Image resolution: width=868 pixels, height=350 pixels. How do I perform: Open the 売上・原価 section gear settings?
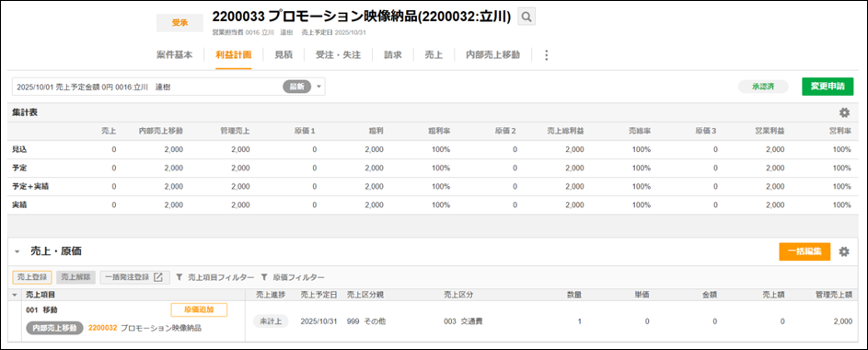[x=844, y=251]
